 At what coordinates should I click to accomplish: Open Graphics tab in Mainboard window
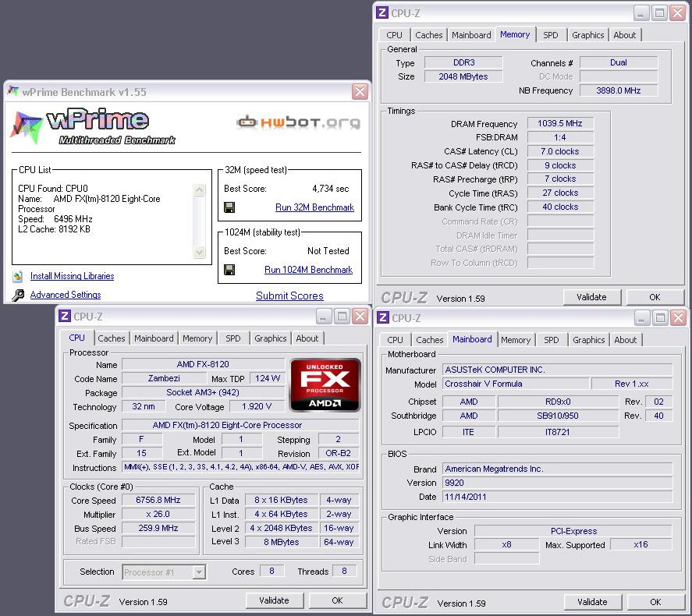588,340
